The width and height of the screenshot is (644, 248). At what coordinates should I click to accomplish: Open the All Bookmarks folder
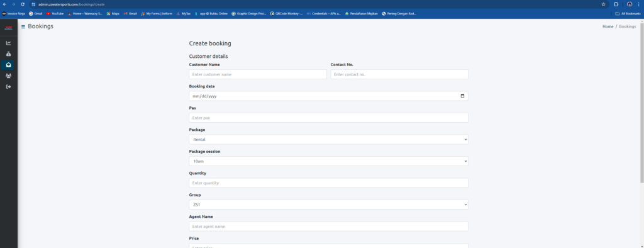(x=628, y=14)
